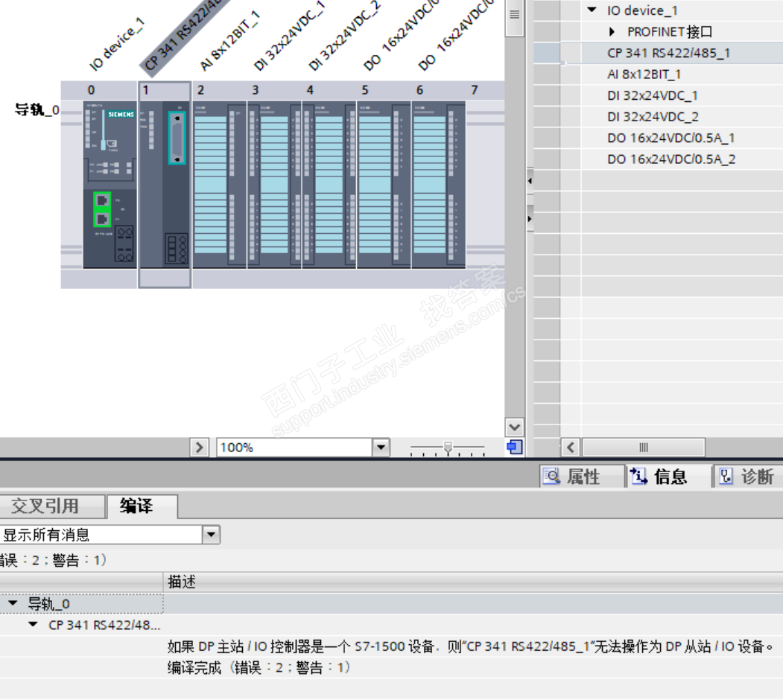
Task: Open the zoom level 100% dropdown arrow
Action: [381, 448]
